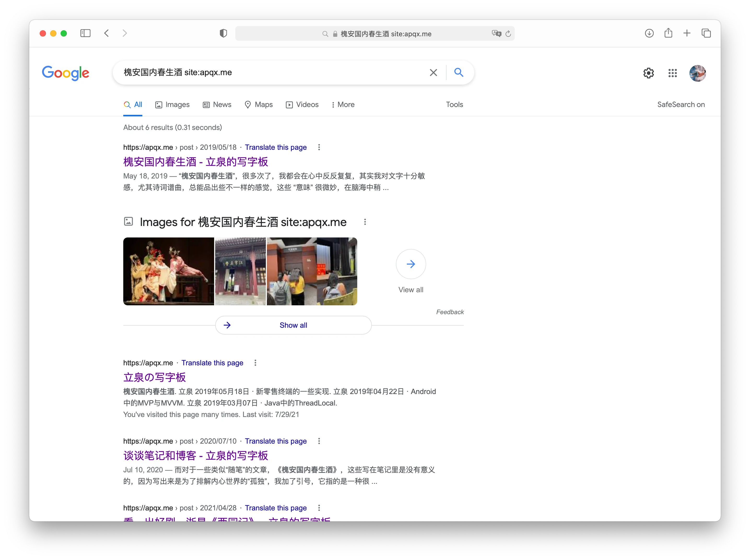Switch to the News tab
This screenshot has height=560, width=750.
coord(217,105)
